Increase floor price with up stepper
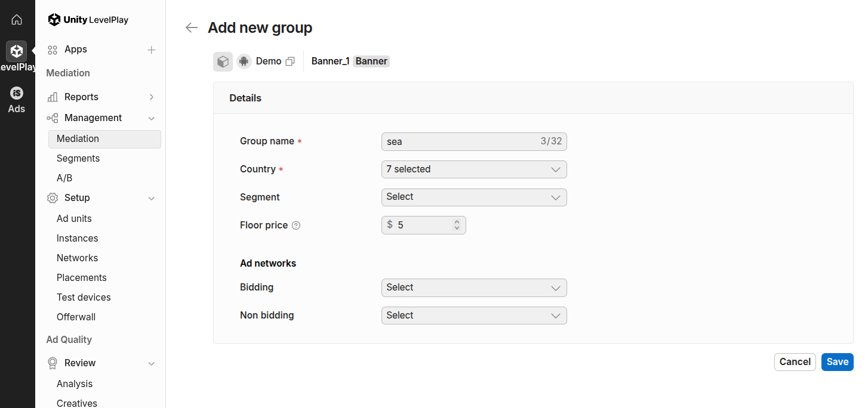 pos(457,222)
